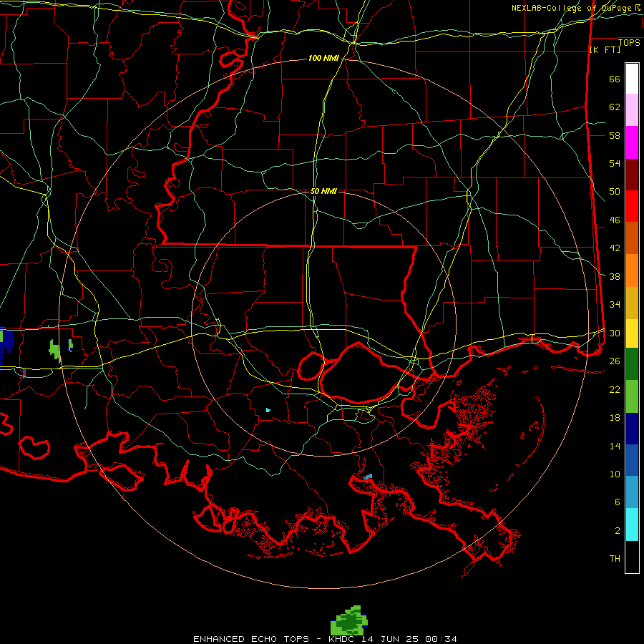Click the '30' legend value
The height and width of the screenshot is (644, 644).
tap(615, 333)
